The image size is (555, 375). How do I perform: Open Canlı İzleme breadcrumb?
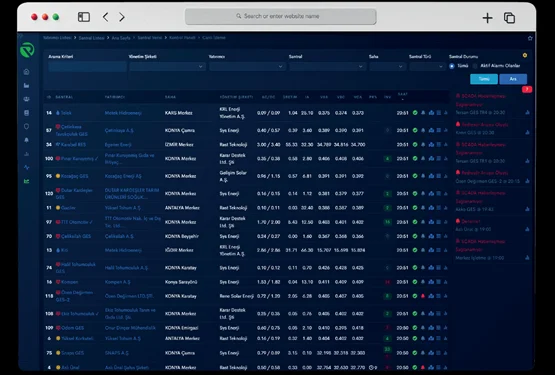pyautogui.click(x=214, y=38)
